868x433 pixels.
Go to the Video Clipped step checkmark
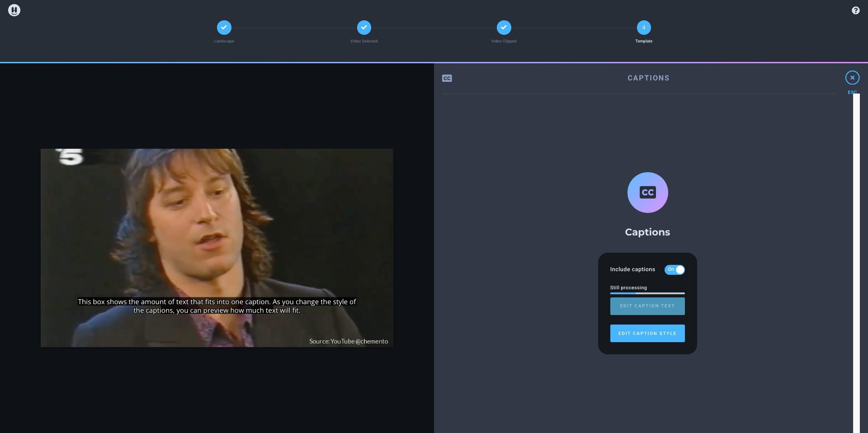pyautogui.click(x=504, y=28)
